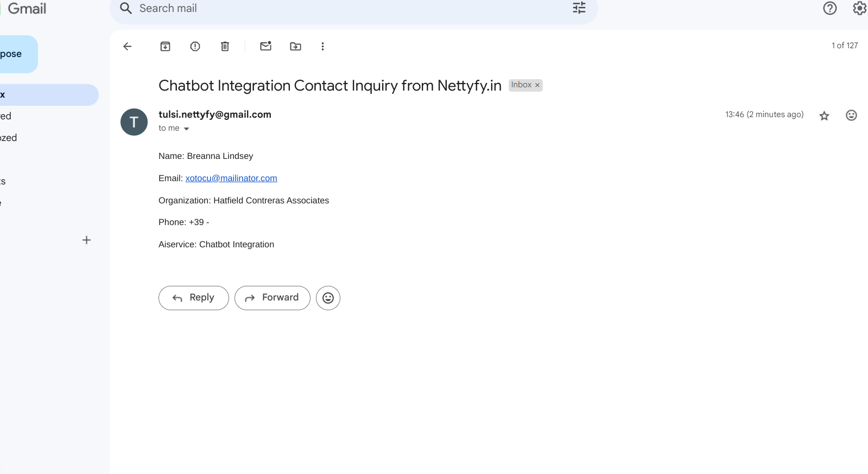The width and height of the screenshot is (868, 474).
Task: Report this email as spam
Action: click(x=195, y=47)
